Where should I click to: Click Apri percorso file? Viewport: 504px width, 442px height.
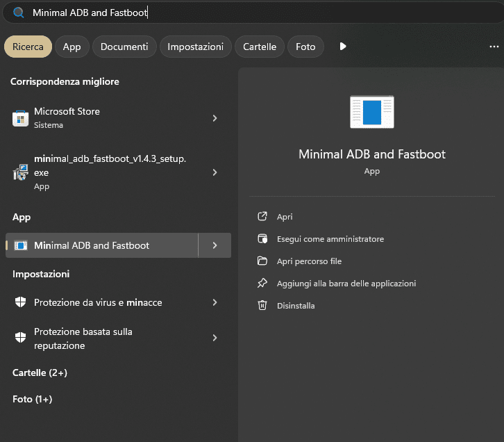coord(309,261)
